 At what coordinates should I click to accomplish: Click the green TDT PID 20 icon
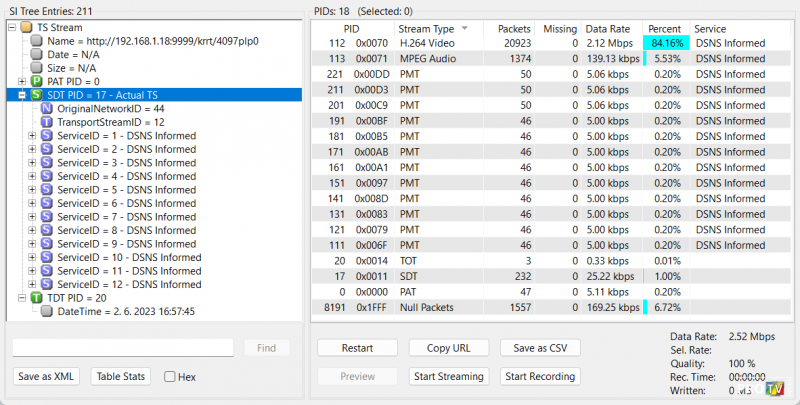(x=37, y=298)
